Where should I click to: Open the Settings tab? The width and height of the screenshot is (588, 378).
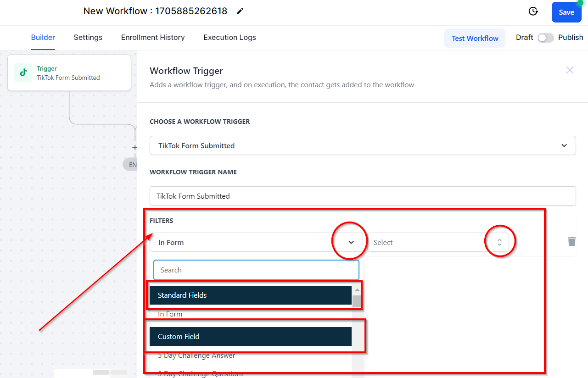tap(88, 38)
